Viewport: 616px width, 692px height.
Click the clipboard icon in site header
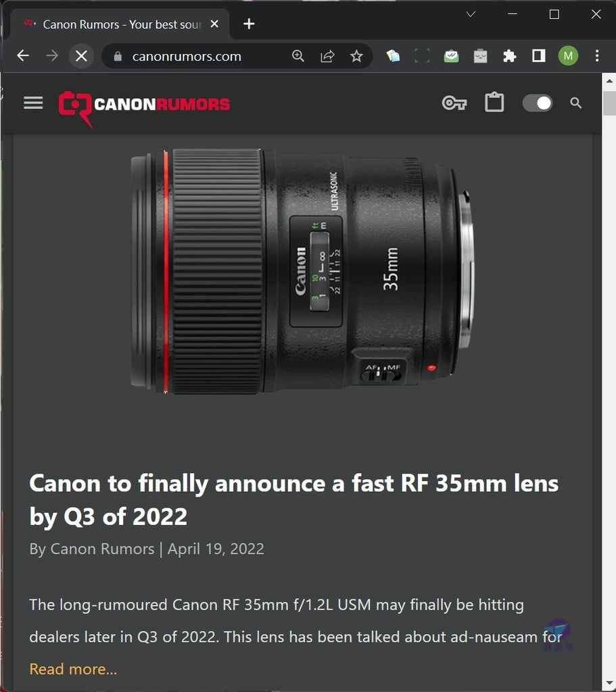coord(494,102)
